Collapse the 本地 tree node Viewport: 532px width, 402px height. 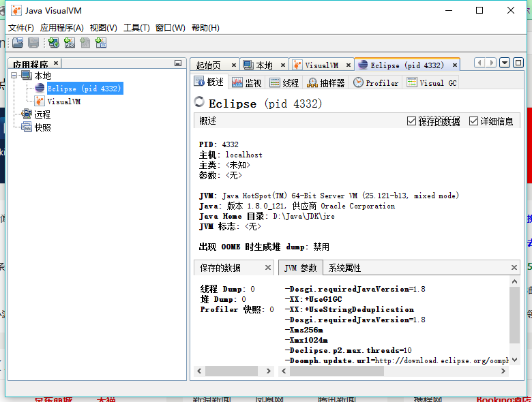click(14, 75)
